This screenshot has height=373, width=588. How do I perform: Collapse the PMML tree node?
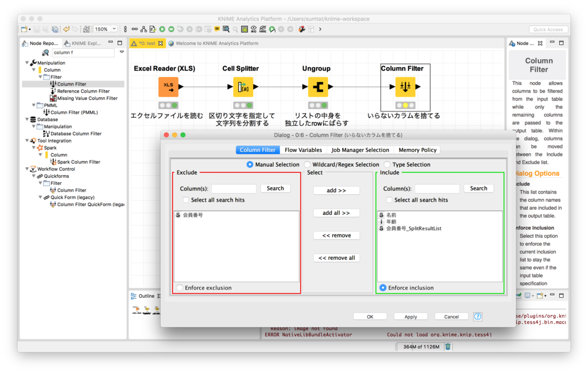click(34, 105)
